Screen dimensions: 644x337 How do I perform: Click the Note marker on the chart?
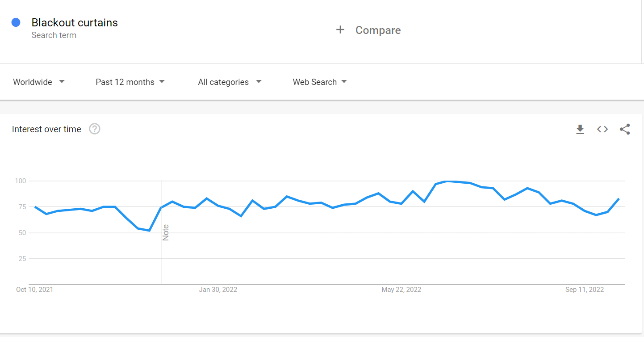click(166, 232)
